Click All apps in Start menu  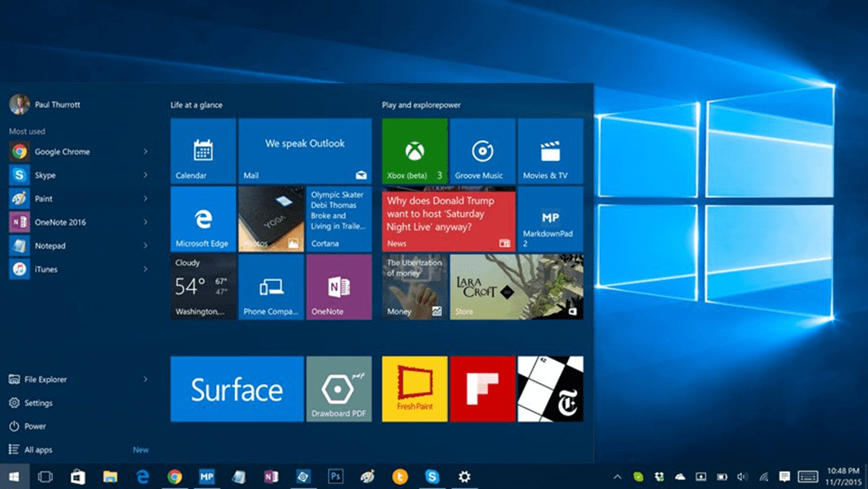pyautogui.click(x=38, y=450)
